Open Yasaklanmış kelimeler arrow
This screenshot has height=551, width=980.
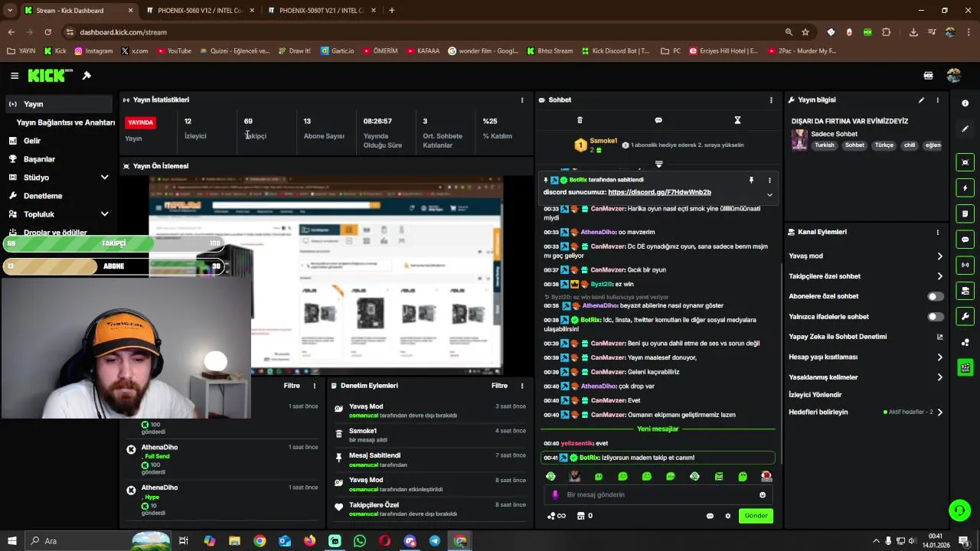tap(939, 377)
